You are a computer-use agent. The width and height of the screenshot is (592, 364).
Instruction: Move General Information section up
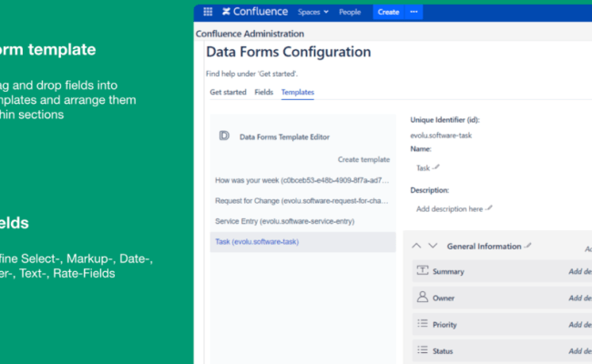point(416,246)
